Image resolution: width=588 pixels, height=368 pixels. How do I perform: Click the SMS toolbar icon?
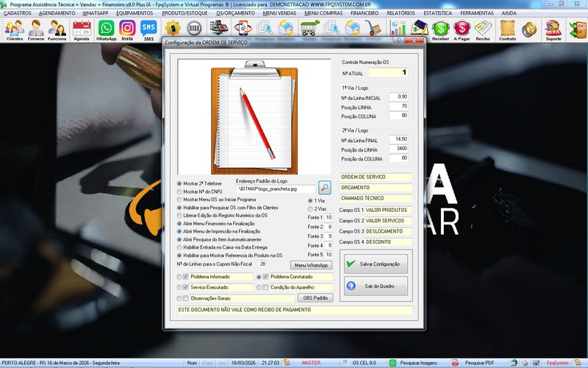tap(148, 29)
